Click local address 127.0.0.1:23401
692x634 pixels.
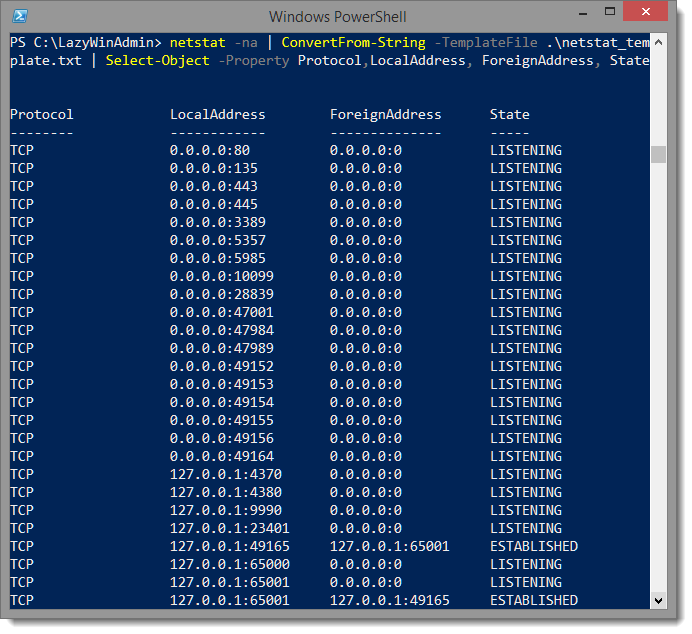pyautogui.click(x=229, y=529)
